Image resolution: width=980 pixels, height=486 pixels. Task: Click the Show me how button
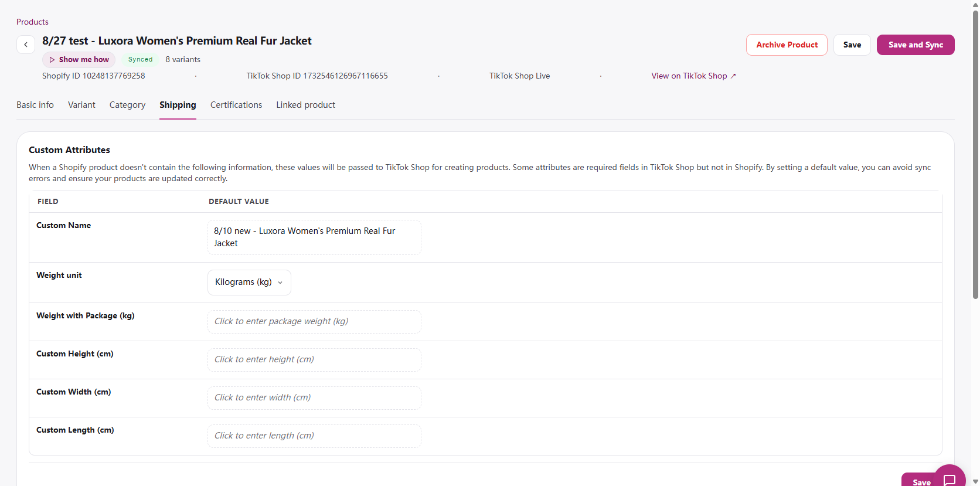pyautogui.click(x=79, y=60)
